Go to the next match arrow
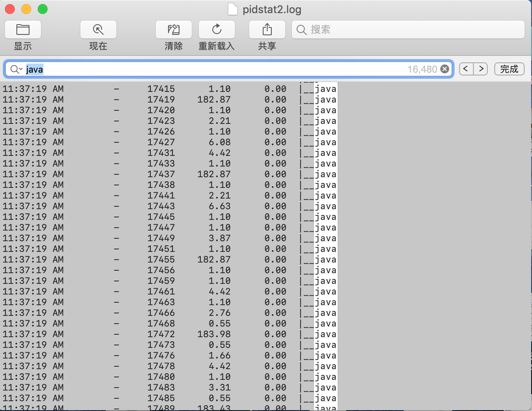 [x=481, y=69]
